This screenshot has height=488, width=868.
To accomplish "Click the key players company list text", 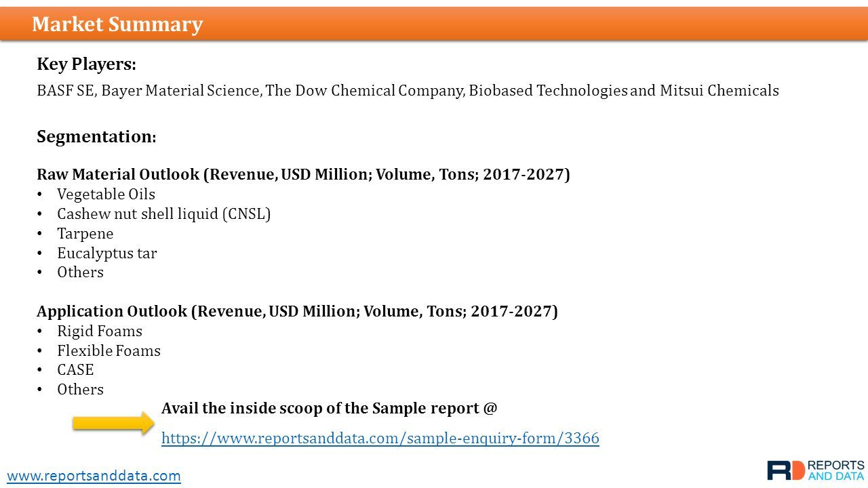I will click(x=408, y=91).
